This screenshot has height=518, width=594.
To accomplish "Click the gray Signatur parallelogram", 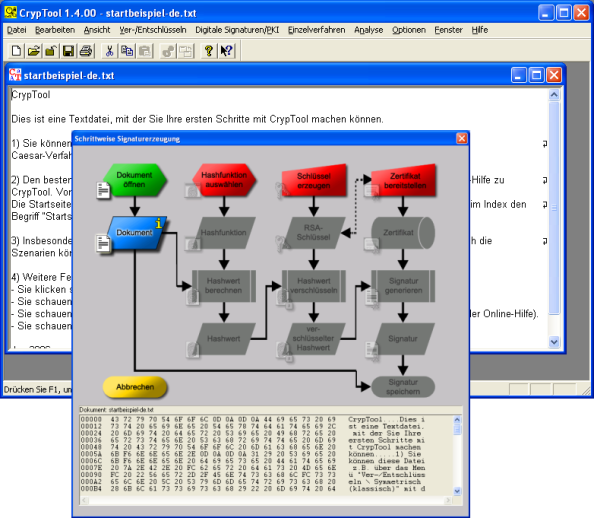I will pyautogui.click(x=403, y=339).
